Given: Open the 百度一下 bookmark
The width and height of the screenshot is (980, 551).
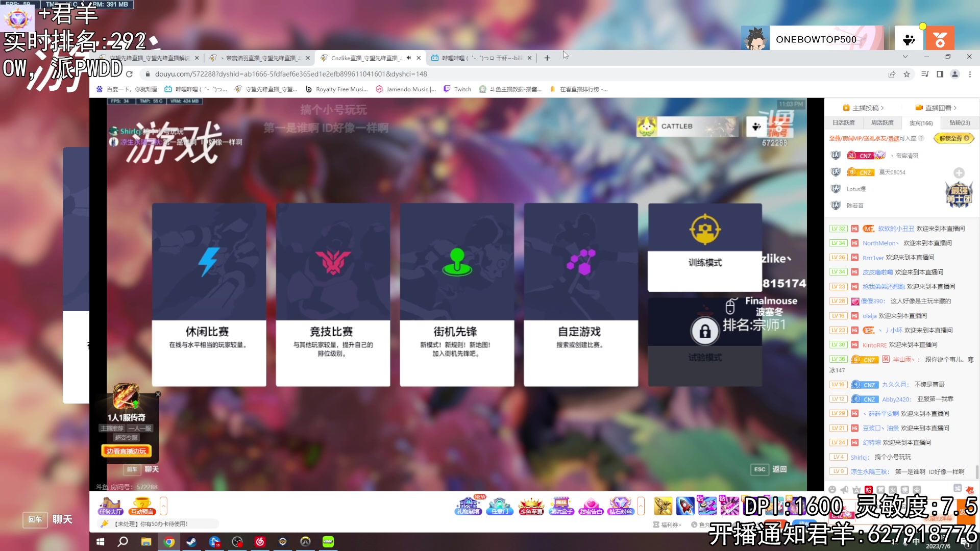Looking at the screenshot, I should pos(127,89).
